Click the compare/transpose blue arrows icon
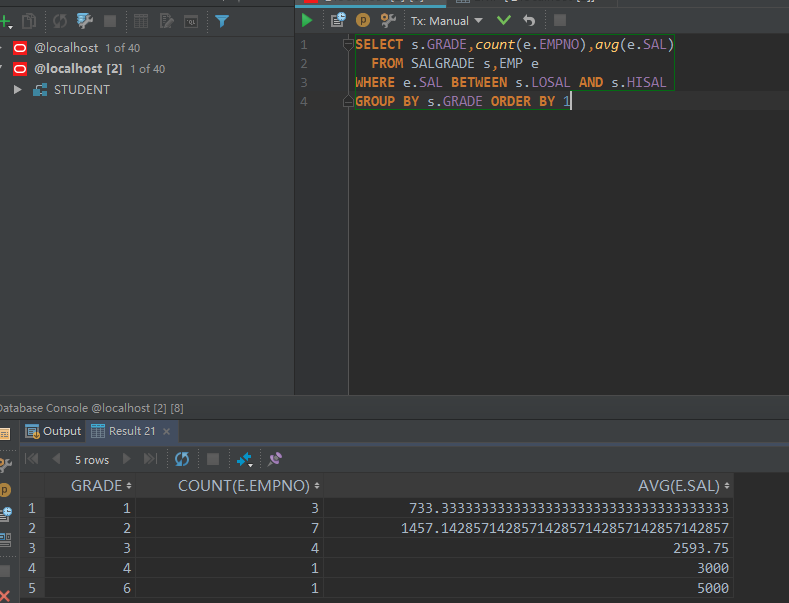The height and width of the screenshot is (603, 789). point(245,459)
